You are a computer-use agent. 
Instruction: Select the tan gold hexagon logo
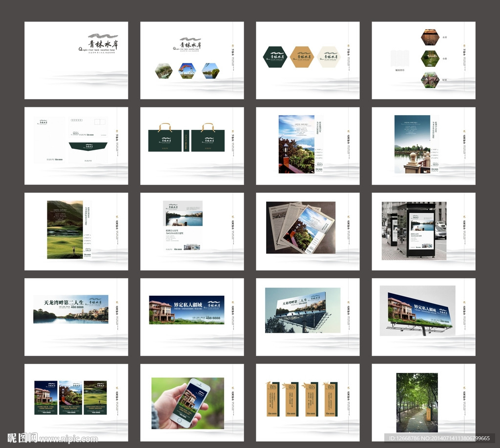[302, 57]
